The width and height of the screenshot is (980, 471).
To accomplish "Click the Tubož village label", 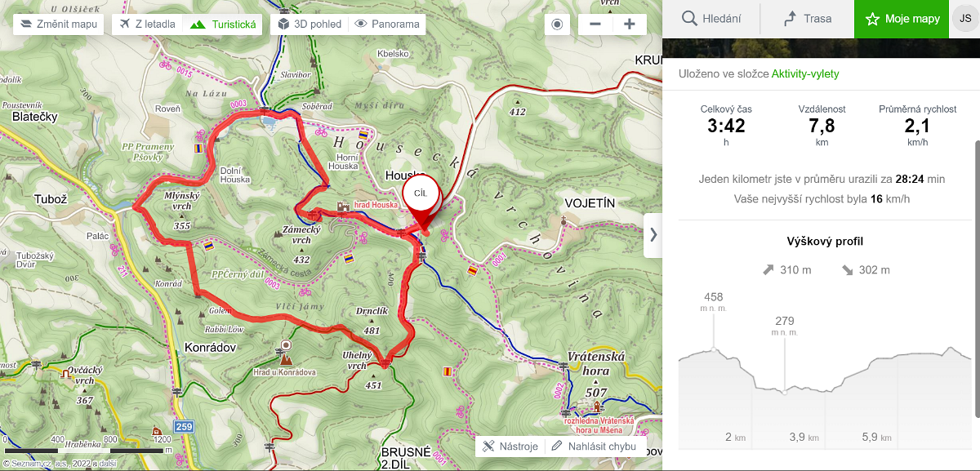I will click(x=50, y=198).
